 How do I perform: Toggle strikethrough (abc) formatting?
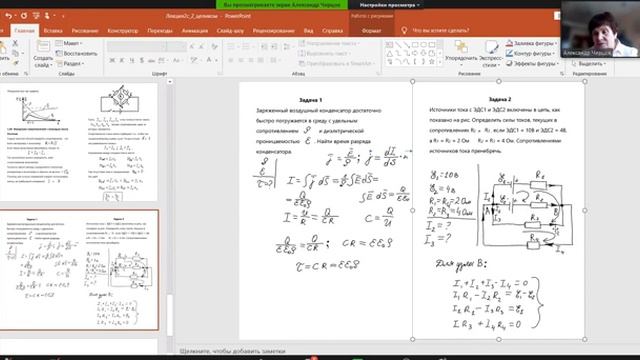click(x=151, y=60)
